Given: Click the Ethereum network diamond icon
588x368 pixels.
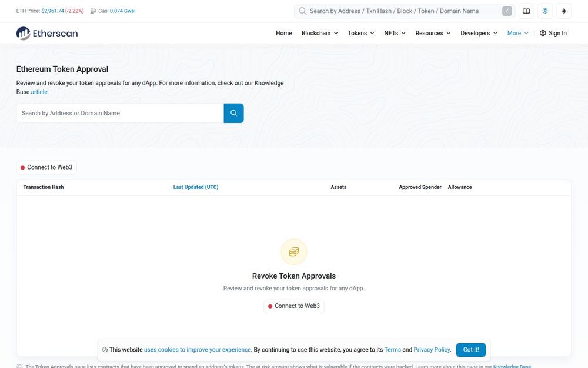Looking at the screenshot, I should click(x=564, y=11).
